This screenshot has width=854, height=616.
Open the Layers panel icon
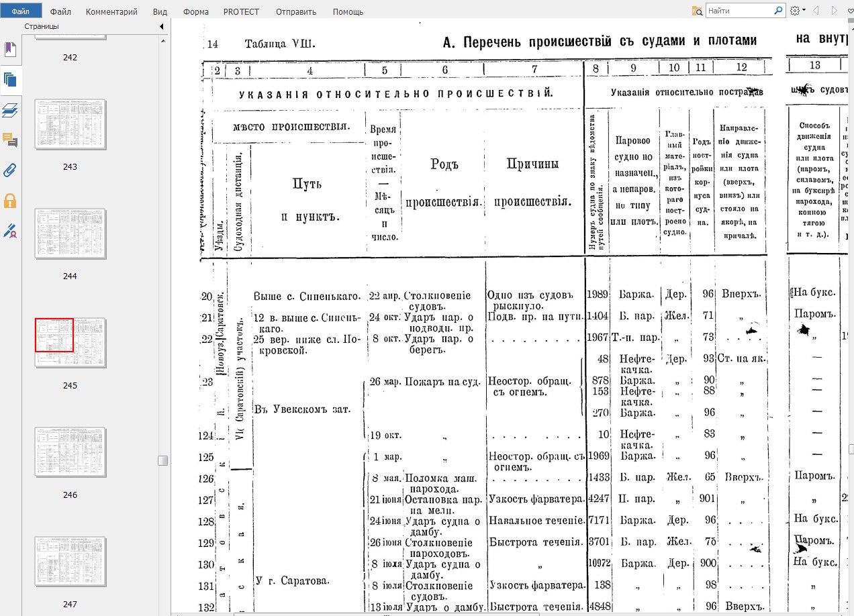(x=10, y=111)
